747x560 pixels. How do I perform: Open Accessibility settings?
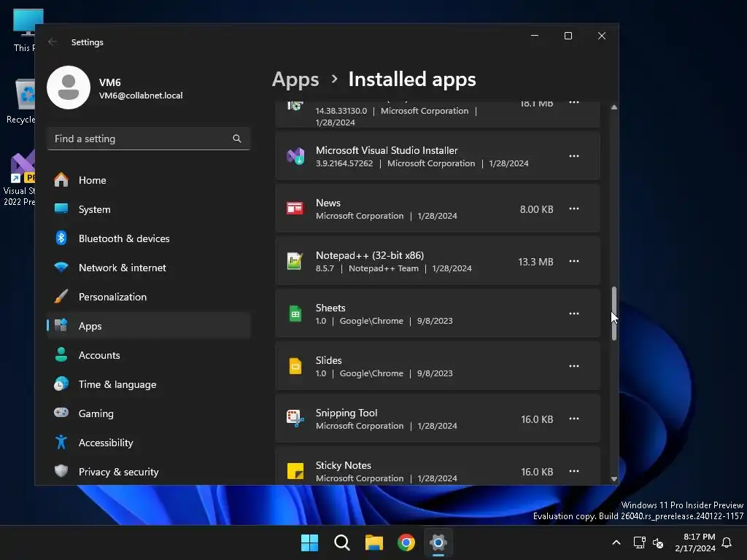(x=149, y=443)
